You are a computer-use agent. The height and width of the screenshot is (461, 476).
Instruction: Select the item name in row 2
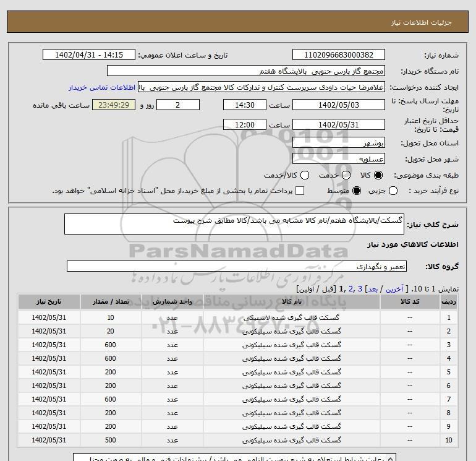click(291, 331)
